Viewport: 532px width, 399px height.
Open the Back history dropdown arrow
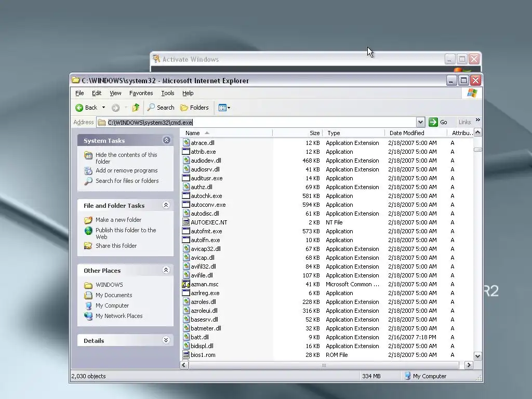(103, 108)
